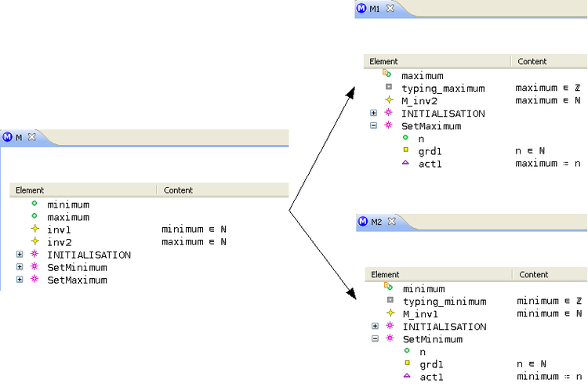This screenshot has height=387, width=588.
Task: Click theorem icon of typing_minimum
Action: 390,300
